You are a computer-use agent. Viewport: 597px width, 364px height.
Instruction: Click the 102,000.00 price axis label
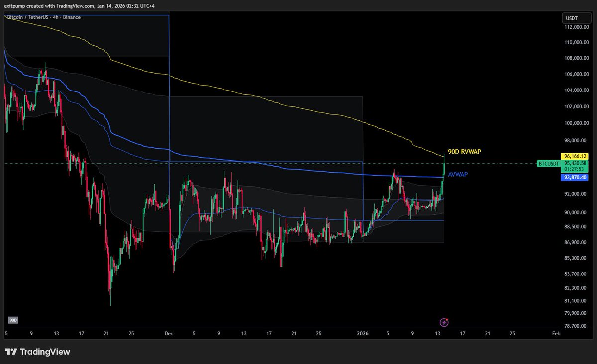[576, 107]
